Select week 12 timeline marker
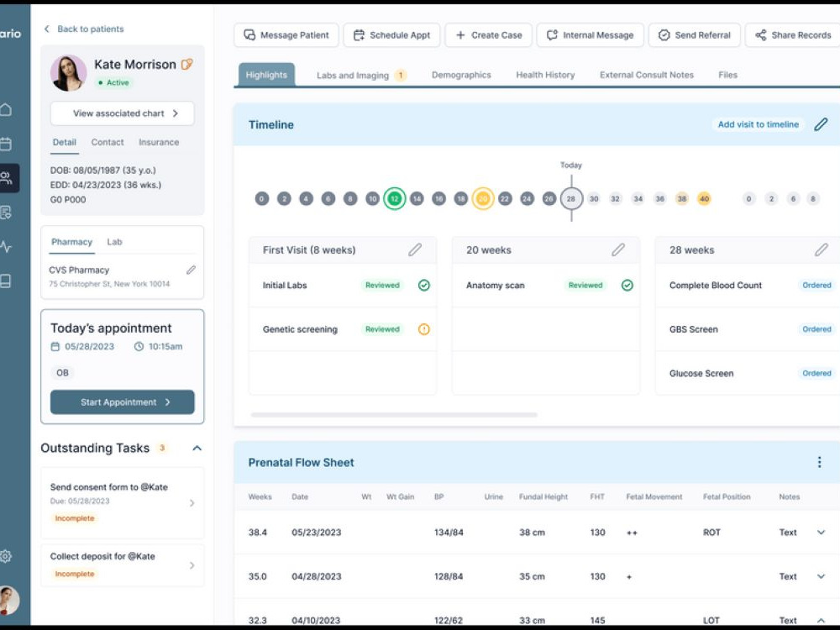 click(394, 199)
